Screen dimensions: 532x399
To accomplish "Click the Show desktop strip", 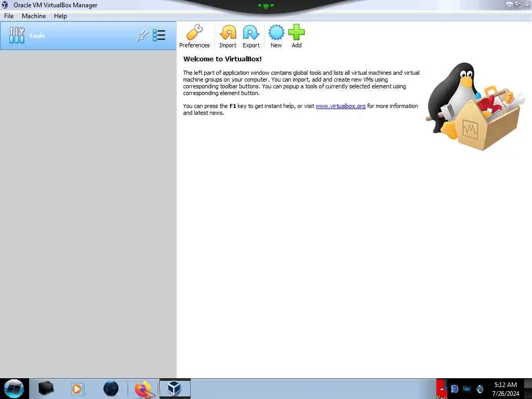I will [528, 389].
